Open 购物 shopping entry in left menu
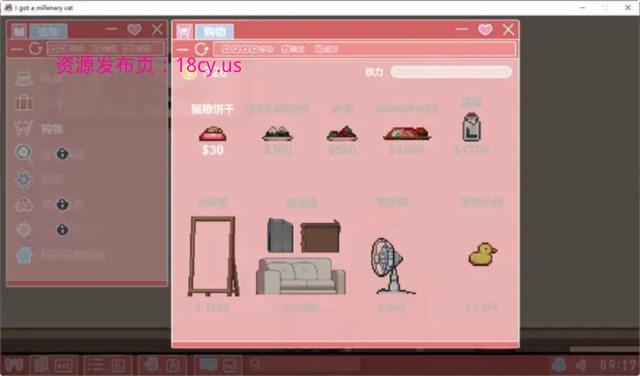 [x=38, y=129]
